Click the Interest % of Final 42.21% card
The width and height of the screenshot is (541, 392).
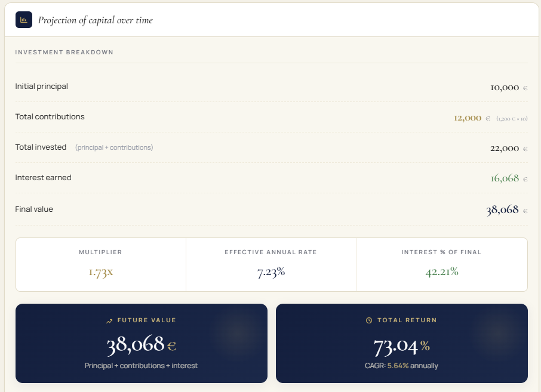441,264
